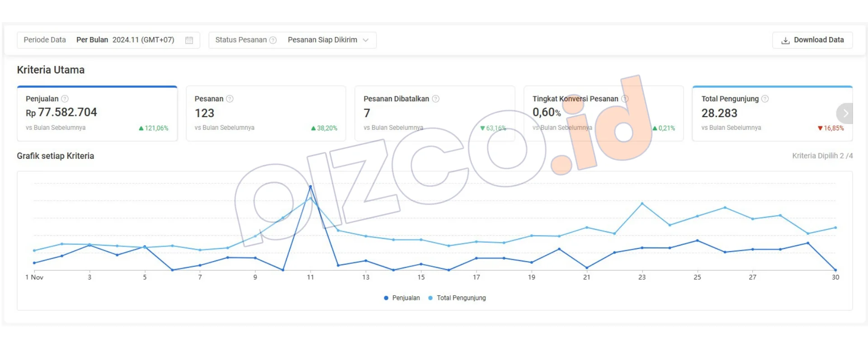
Task: Toggle the Total Pengunjung metric card
Action: (x=764, y=114)
